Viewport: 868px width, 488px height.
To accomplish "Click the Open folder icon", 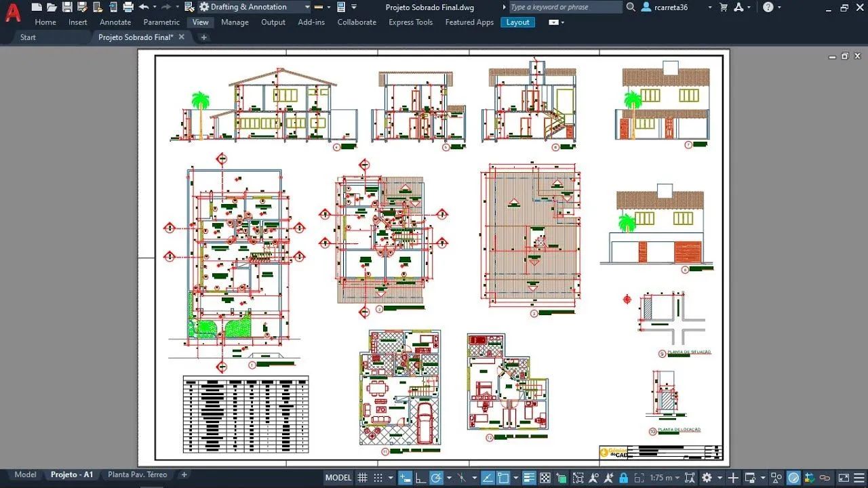I will pyautogui.click(x=52, y=7).
